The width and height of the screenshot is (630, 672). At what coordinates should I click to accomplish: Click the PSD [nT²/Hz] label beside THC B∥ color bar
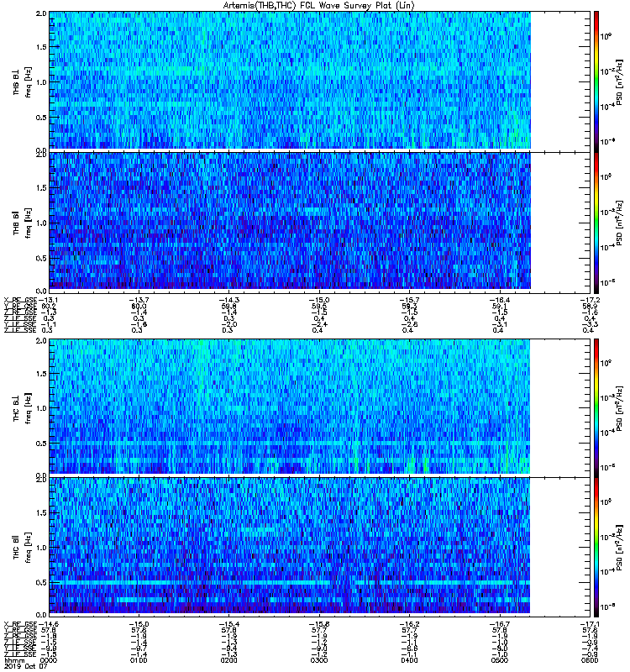[619, 548]
